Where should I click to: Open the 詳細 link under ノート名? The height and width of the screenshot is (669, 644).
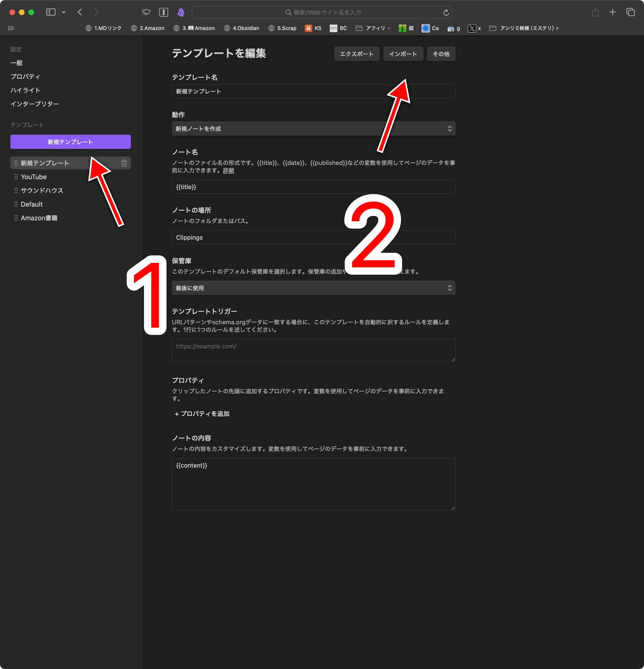(x=228, y=170)
